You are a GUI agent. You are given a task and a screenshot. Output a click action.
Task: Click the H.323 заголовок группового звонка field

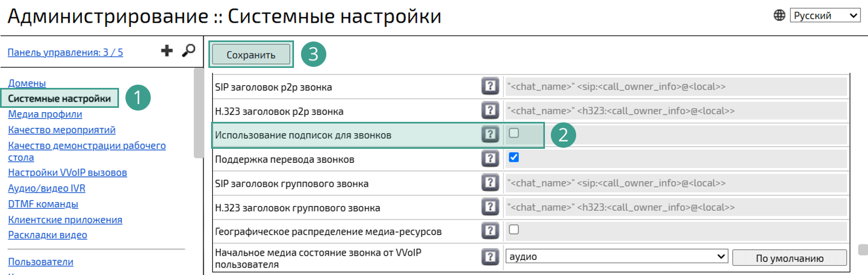pos(676,207)
